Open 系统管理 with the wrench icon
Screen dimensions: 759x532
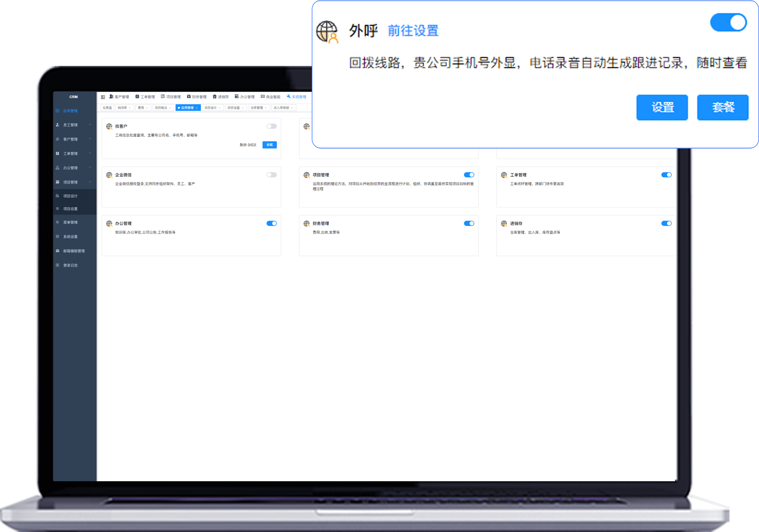pos(289,97)
